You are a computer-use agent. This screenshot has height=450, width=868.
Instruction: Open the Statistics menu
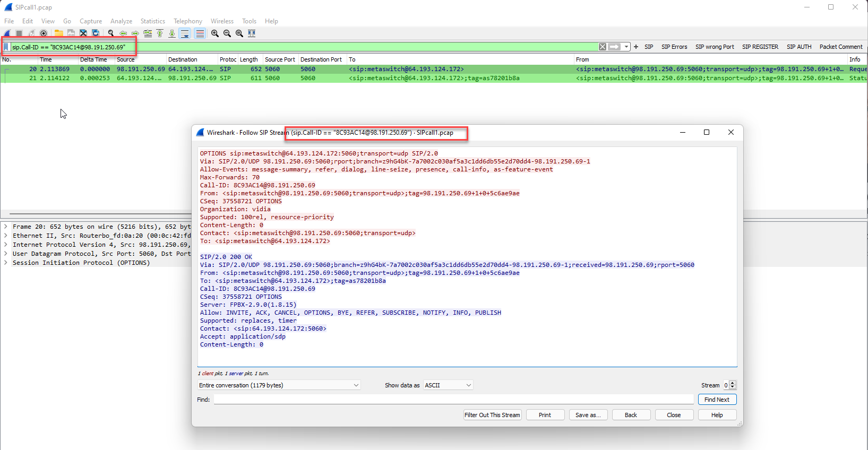pyautogui.click(x=152, y=21)
